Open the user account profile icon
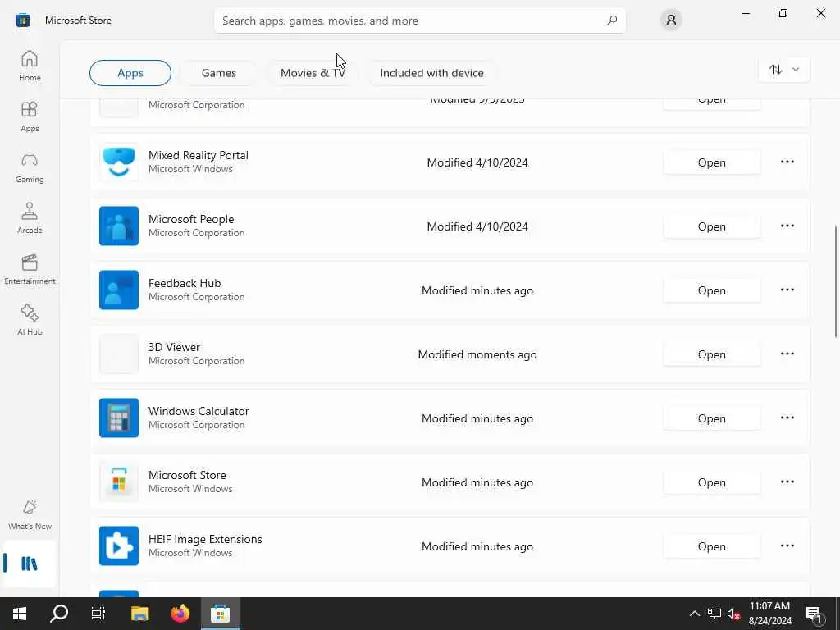This screenshot has width=840, height=630. pos(671,21)
